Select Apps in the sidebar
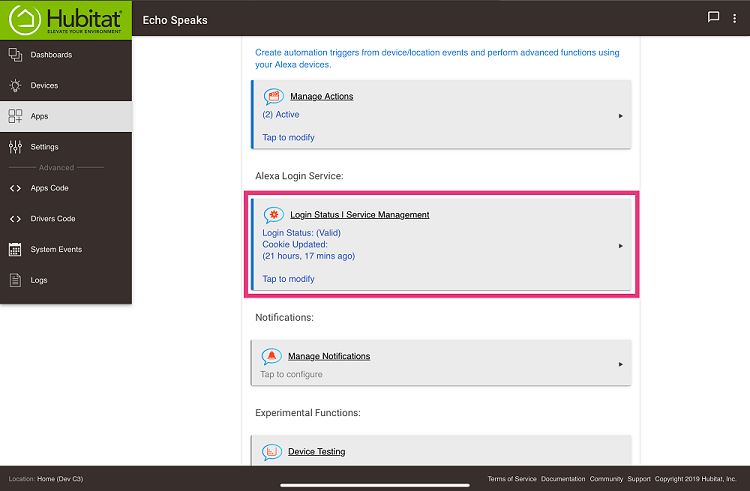This screenshot has height=491, width=750. click(x=66, y=116)
